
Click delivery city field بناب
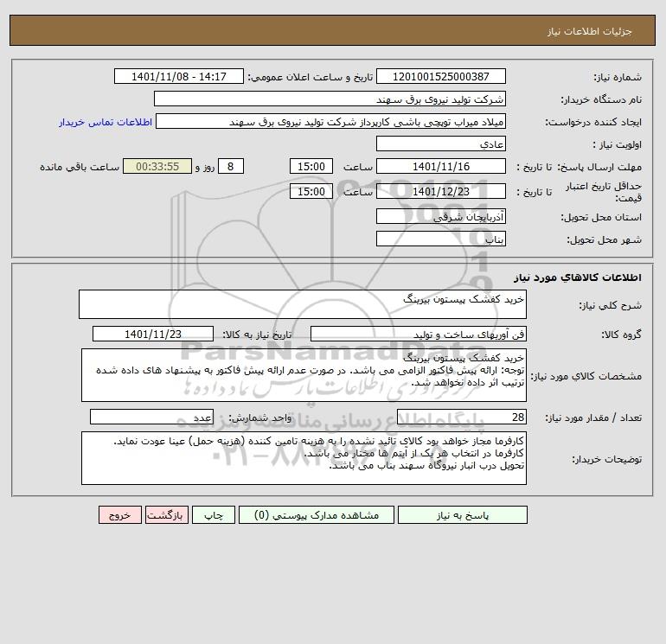point(441,239)
